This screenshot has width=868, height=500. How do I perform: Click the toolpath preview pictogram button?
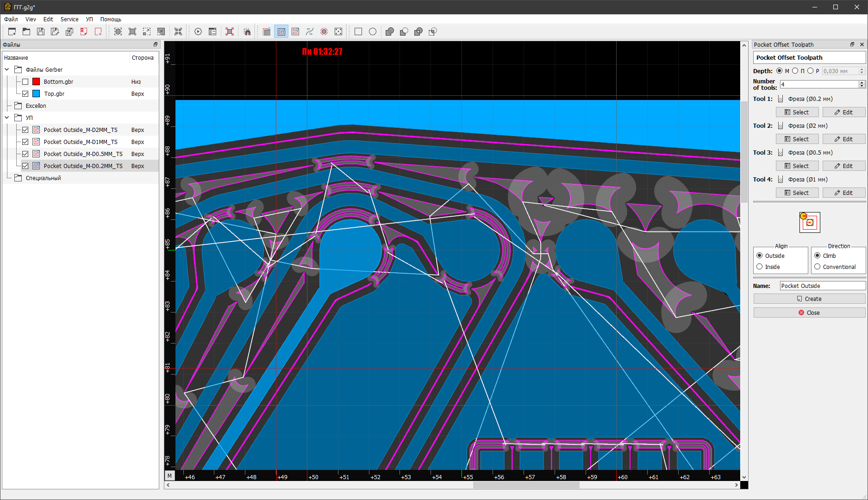[810, 222]
